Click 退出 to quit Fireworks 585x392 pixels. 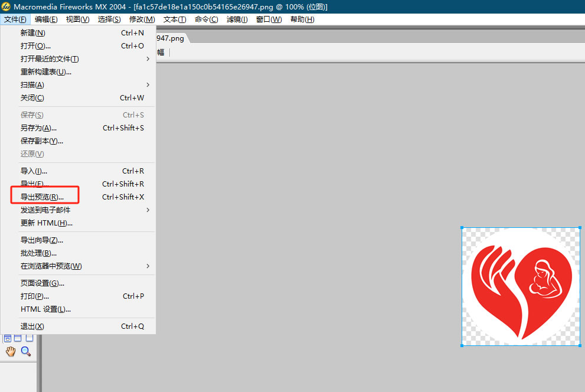[x=32, y=326]
